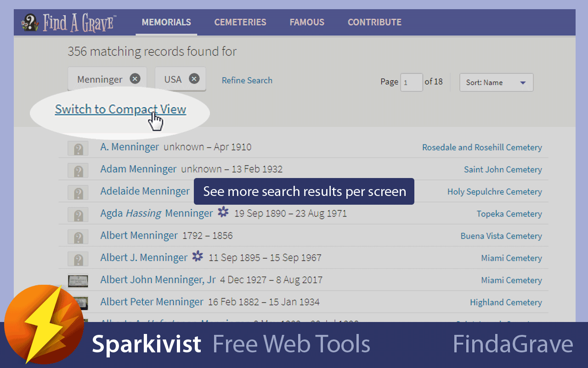This screenshot has width=588, height=368.
Task: Click dates '4 Dec 1927 – 8 Aug 2017'
Action: [x=271, y=280]
